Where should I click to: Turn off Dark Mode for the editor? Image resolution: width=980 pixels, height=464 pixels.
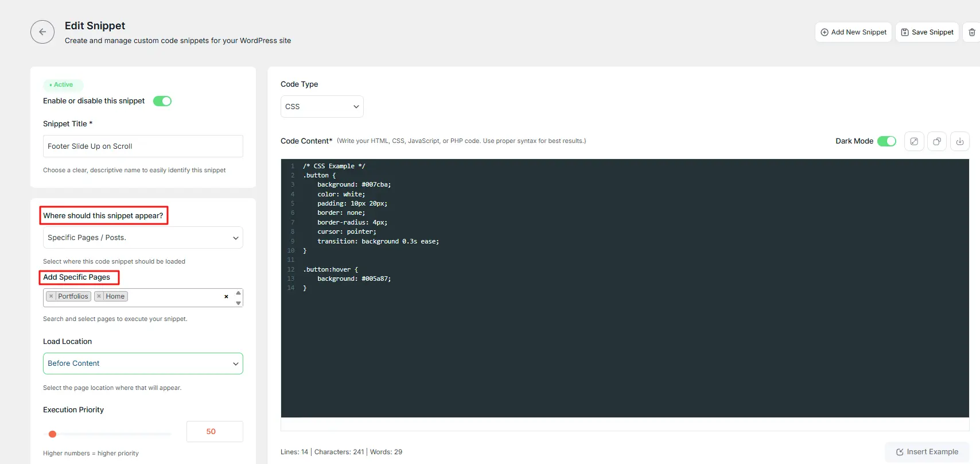(x=886, y=141)
